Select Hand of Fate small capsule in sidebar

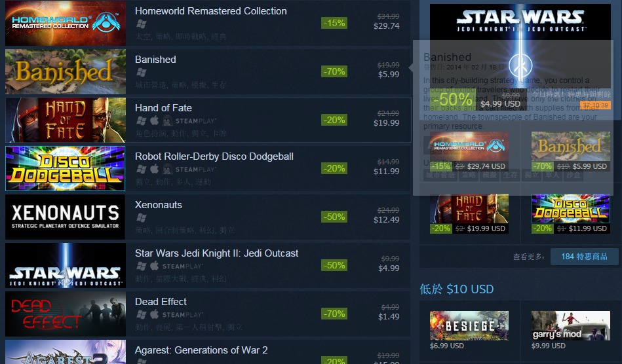(x=469, y=213)
